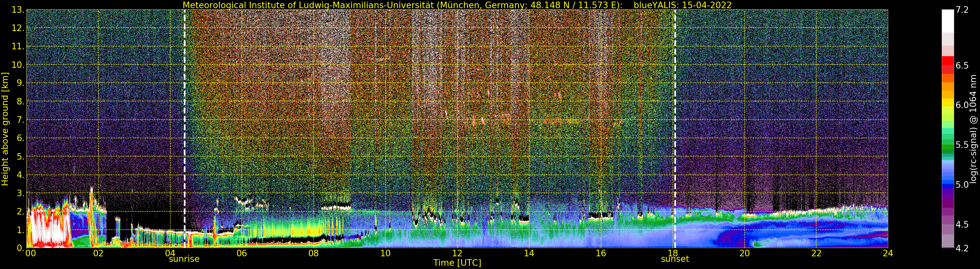Click the '22' tick on the time axis
Screen dimensions: 980x269
(x=816, y=253)
